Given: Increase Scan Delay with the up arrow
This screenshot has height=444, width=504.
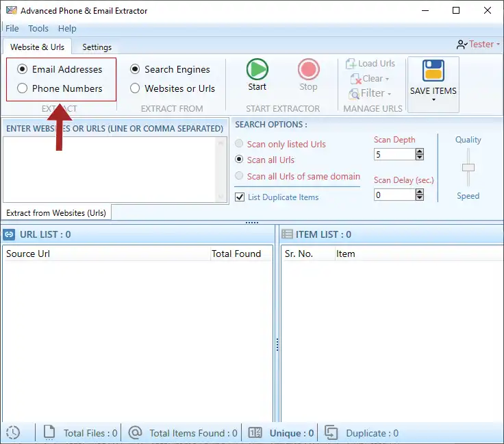Looking at the screenshot, I should (x=420, y=192).
